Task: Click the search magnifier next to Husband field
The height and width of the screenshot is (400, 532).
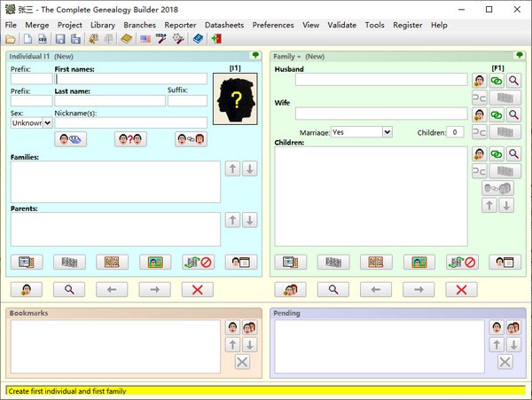Action: pyautogui.click(x=513, y=80)
